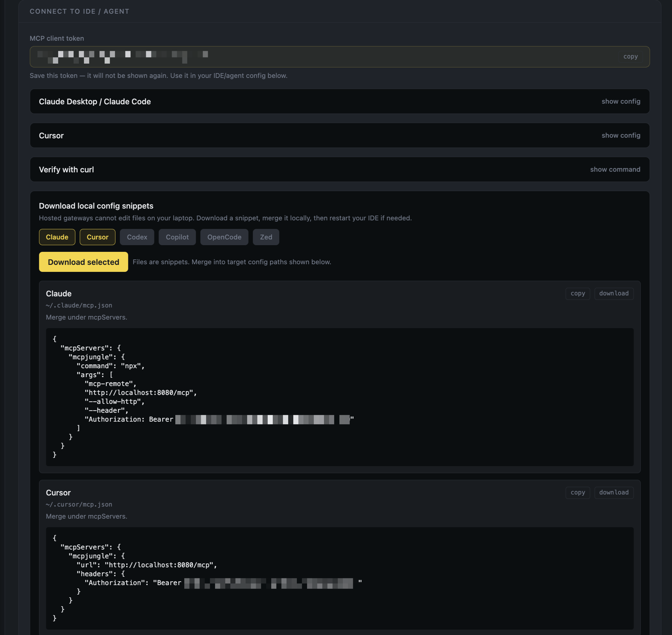
Task: Click the "Save this token" notice text
Action: click(x=158, y=75)
